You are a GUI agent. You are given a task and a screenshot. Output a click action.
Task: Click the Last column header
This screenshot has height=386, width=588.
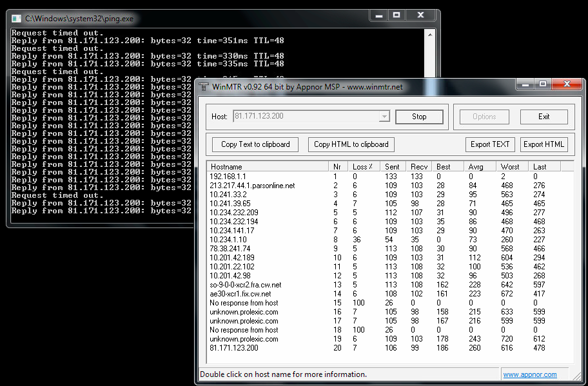(x=544, y=167)
